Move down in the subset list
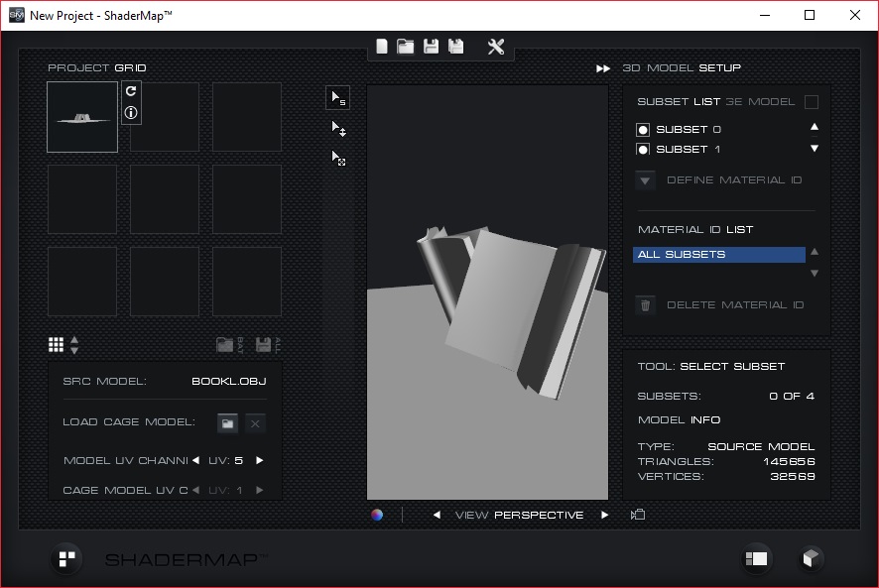 [815, 149]
